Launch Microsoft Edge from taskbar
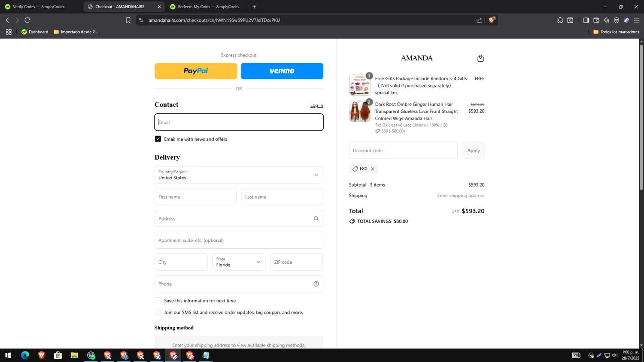The width and height of the screenshot is (644, 362). (25, 355)
